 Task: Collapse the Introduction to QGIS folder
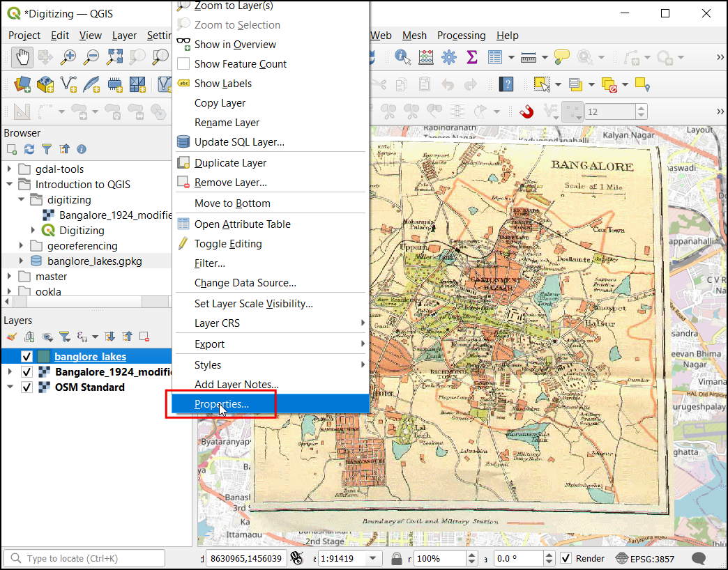pyautogui.click(x=9, y=184)
